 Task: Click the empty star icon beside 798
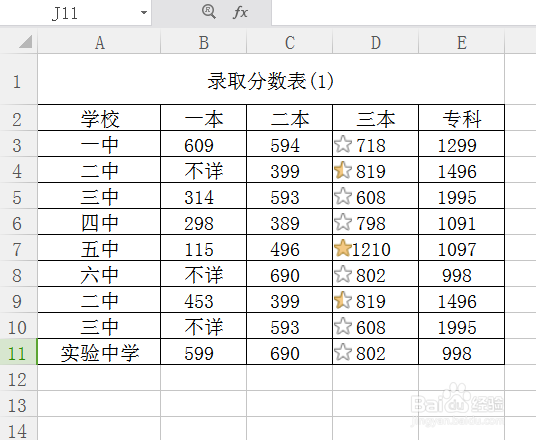343,222
